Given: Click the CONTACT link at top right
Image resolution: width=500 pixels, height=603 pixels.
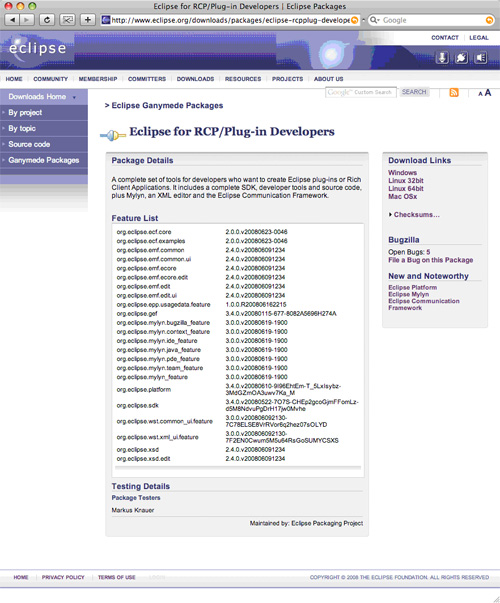Looking at the screenshot, I should (x=445, y=38).
